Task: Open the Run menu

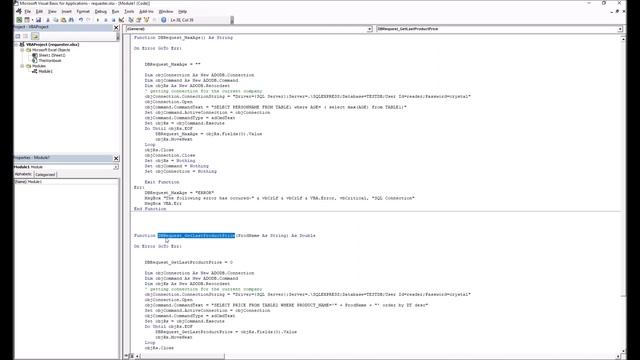Action: [115, 11]
